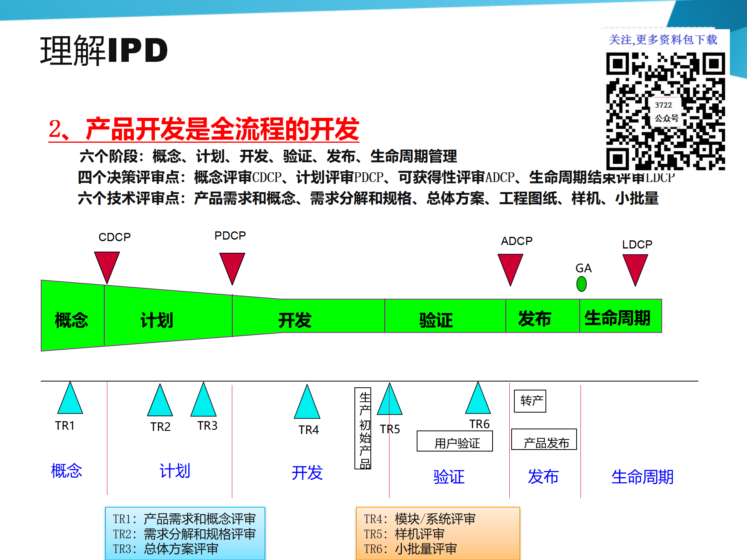Expand the TR4-TR6 orange legend box
Screen dimensions: 747x560
438,535
